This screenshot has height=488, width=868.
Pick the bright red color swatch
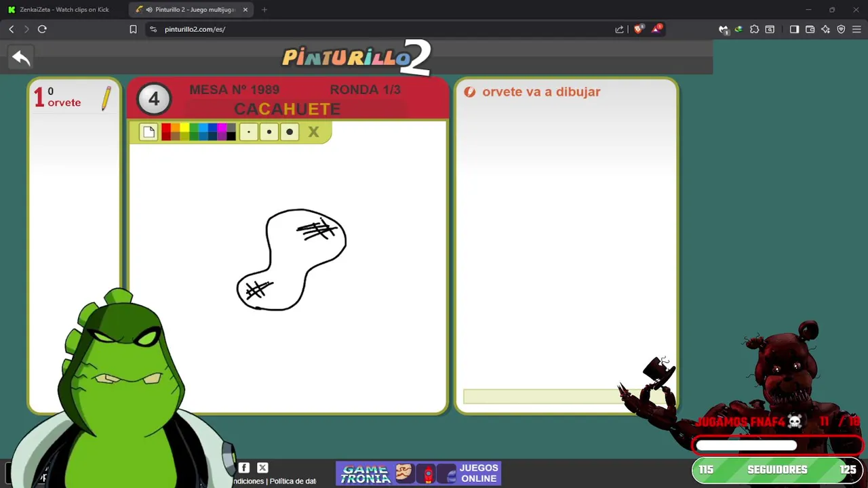point(166,127)
